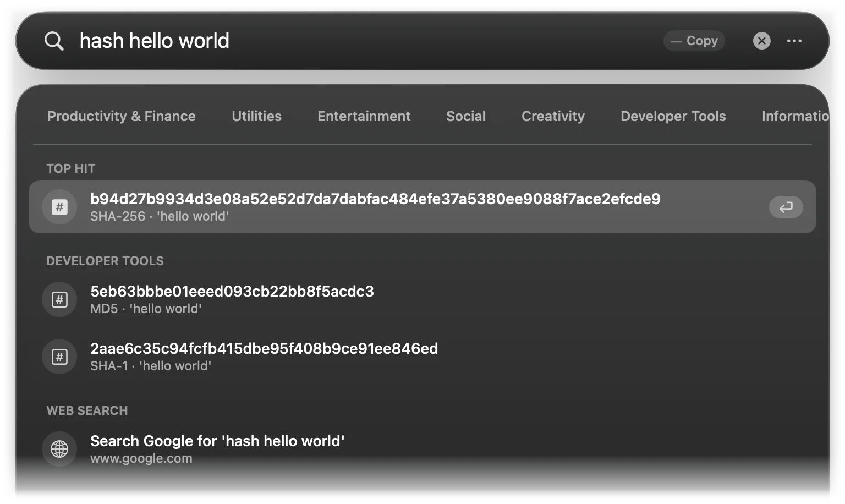Clear the search field with the X button
Image resolution: width=845 pixels, height=504 pixels.
coord(761,41)
